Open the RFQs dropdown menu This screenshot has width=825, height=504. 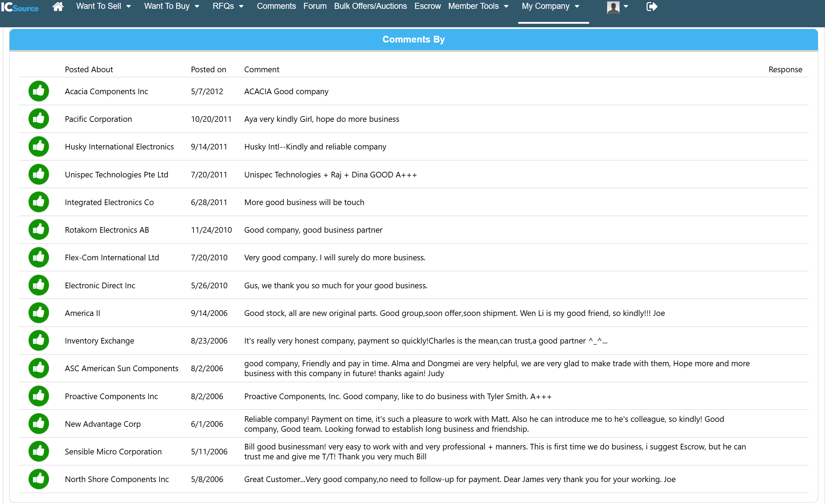[228, 6]
